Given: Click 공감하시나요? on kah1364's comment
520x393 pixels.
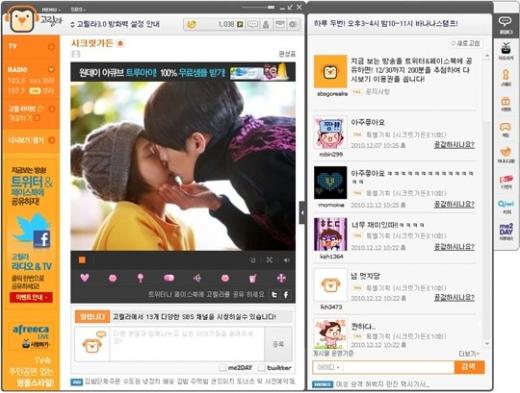Looking at the screenshot, I should tap(454, 247).
